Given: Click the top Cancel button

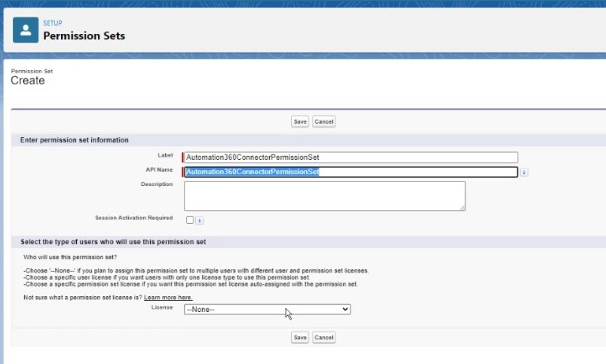Looking at the screenshot, I should pyautogui.click(x=324, y=121).
